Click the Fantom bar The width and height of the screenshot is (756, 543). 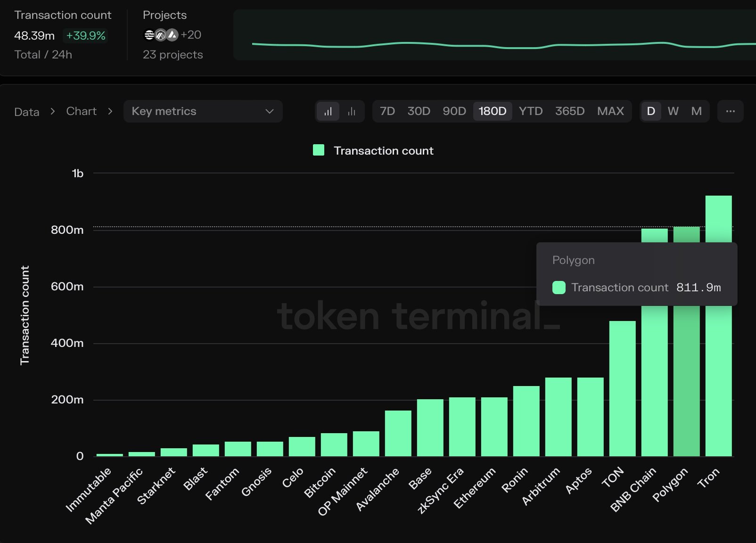(238, 449)
